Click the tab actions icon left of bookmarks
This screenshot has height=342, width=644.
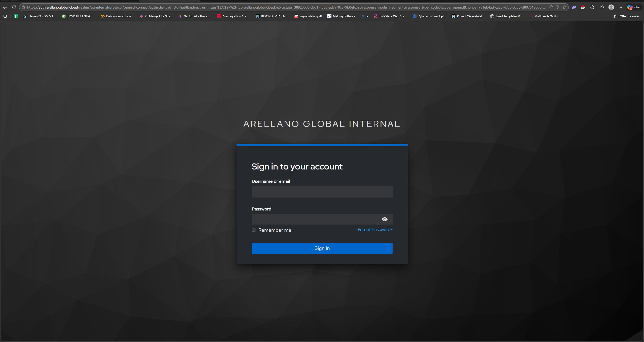pyautogui.click(x=5, y=16)
